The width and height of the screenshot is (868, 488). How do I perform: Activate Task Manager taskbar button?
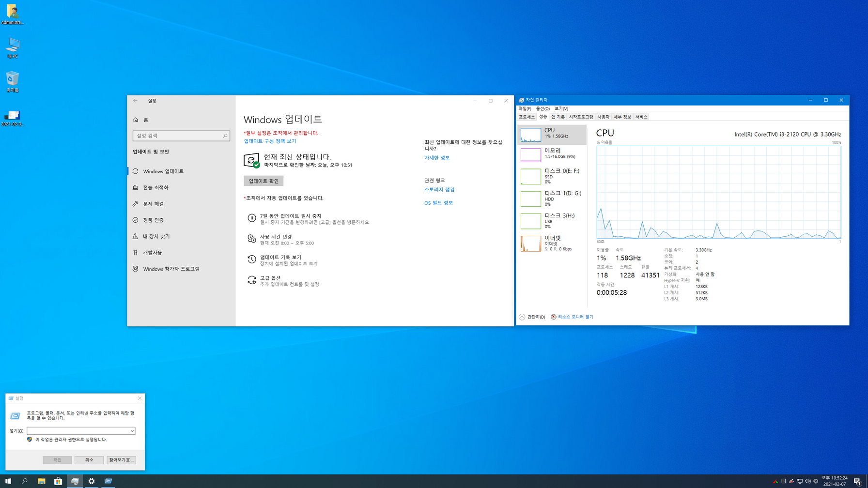tap(75, 481)
